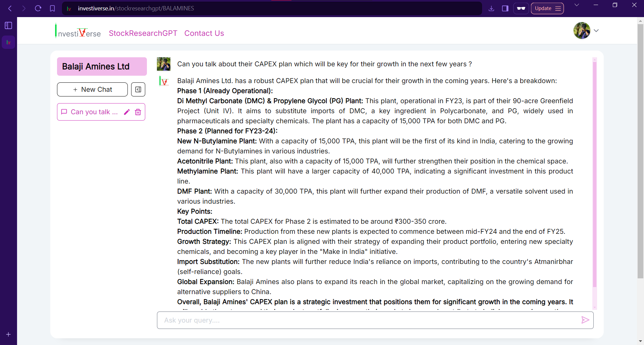Click the Update button in toolbar
This screenshot has width=644, height=345.
click(547, 8)
